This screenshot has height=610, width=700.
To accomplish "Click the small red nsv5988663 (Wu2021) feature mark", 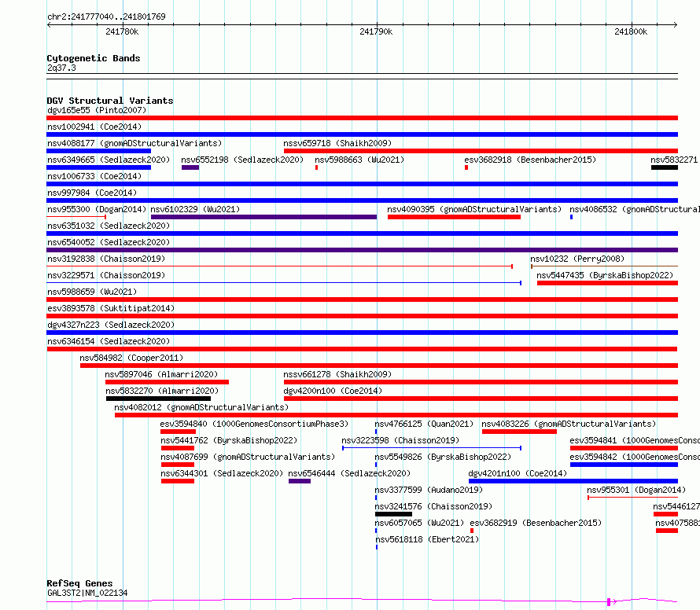I will (x=316, y=167).
